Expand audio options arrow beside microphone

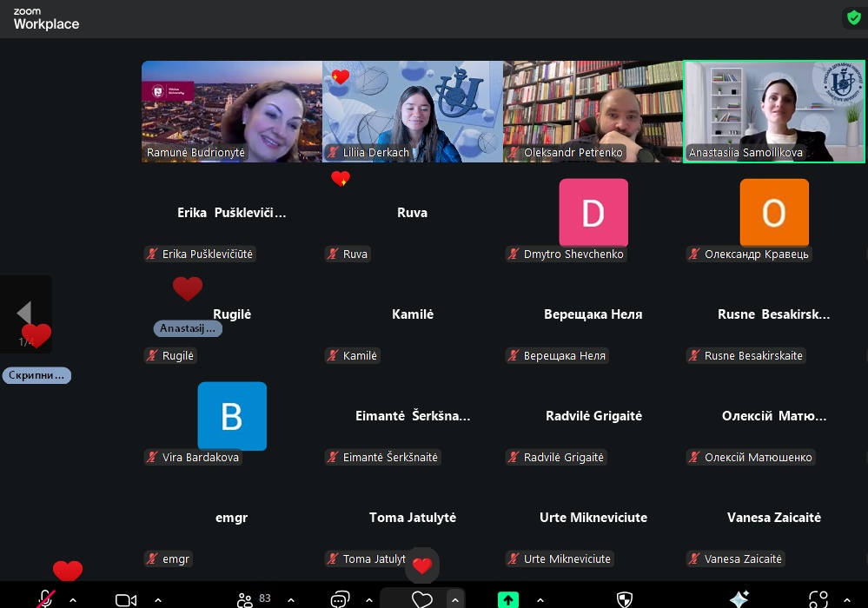click(x=72, y=599)
